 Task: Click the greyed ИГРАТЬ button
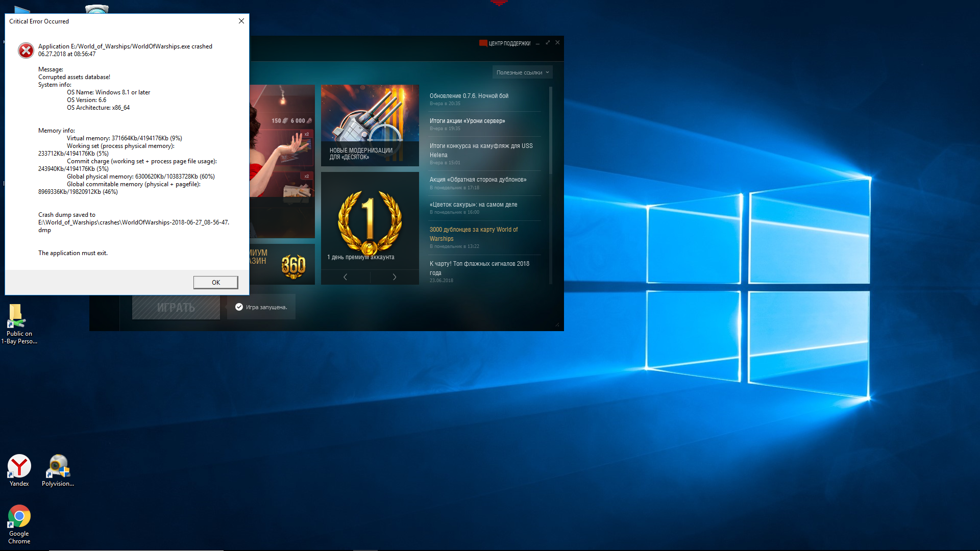pos(176,307)
